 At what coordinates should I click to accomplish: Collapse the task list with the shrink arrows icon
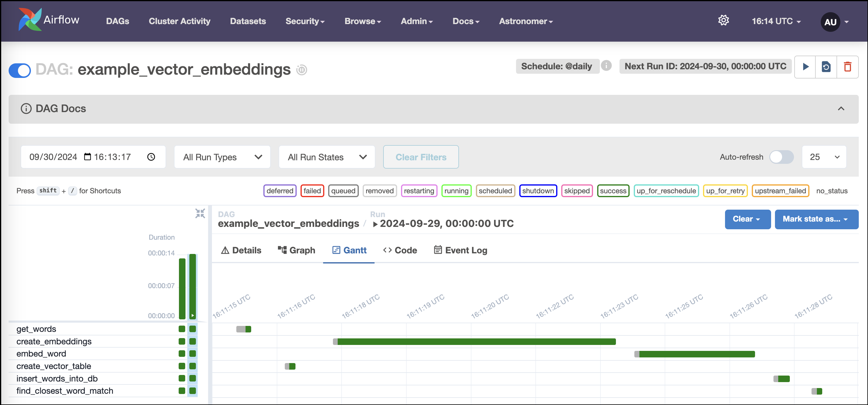coord(200,213)
